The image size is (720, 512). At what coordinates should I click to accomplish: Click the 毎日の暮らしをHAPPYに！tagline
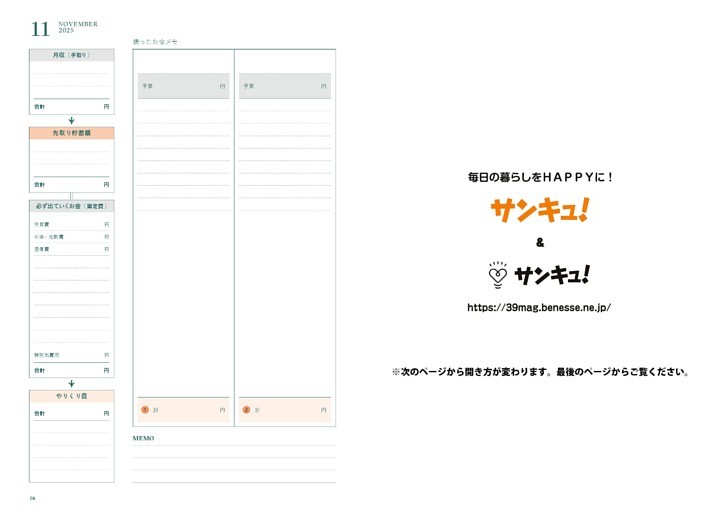pos(540,177)
